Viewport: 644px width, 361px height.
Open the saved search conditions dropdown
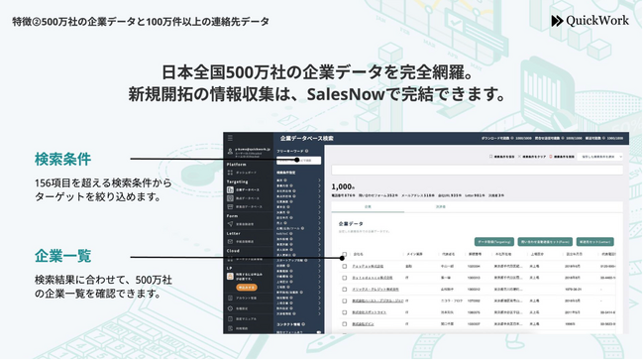tap(600, 157)
